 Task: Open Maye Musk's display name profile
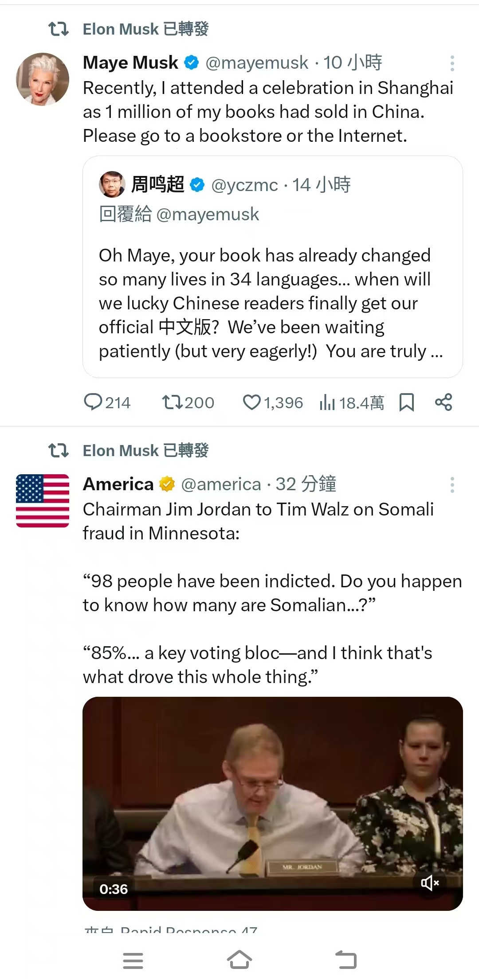click(x=130, y=63)
